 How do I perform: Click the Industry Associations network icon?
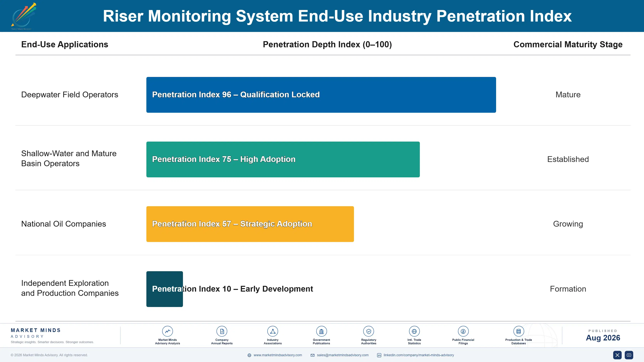click(273, 331)
